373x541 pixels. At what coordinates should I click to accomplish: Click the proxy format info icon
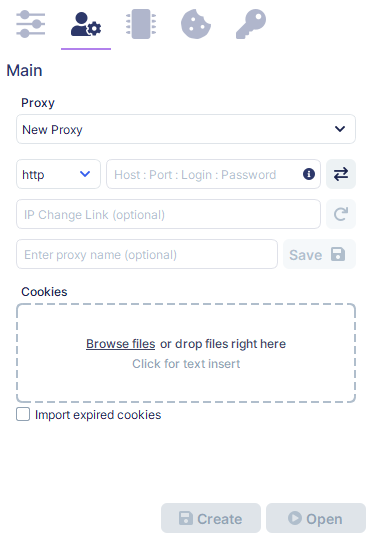(x=309, y=174)
